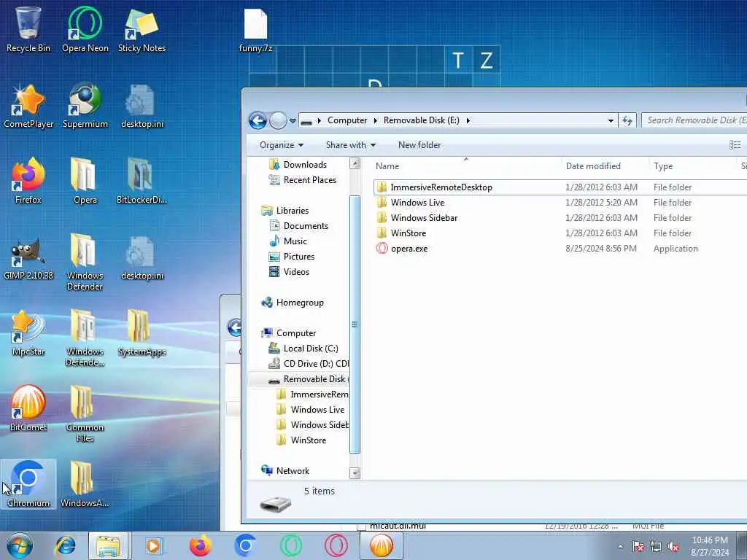Viewport: 747px width, 560px height.
Task: Expand the root arrow before Computer breadcrumb
Action: (320, 120)
